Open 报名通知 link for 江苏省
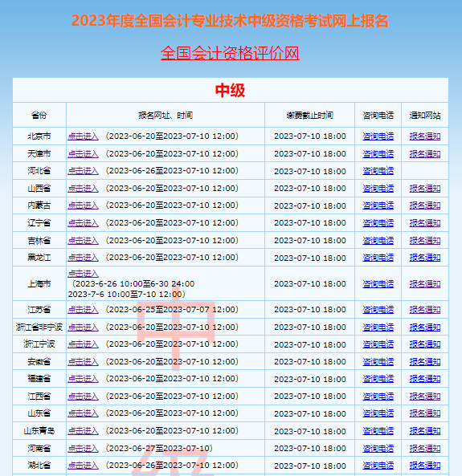Image resolution: width=462 pixels, height=476 pixels. click(424, 310)
